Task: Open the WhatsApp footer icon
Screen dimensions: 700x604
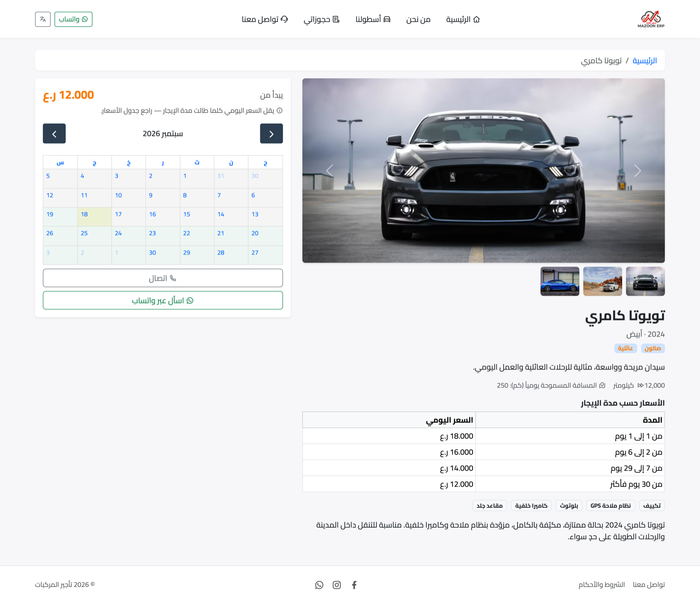Action: [319, 585]
